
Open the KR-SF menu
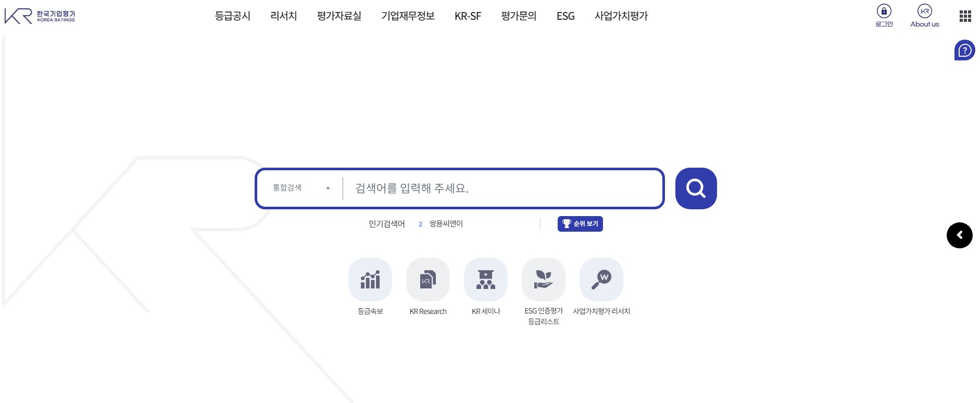click(x=468, y=16)
